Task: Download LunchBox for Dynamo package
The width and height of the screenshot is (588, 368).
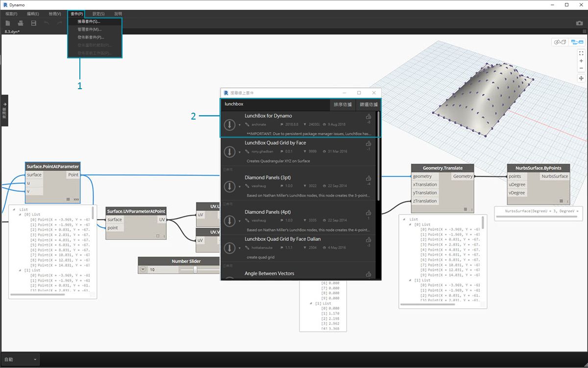Action: coord(229,124)
